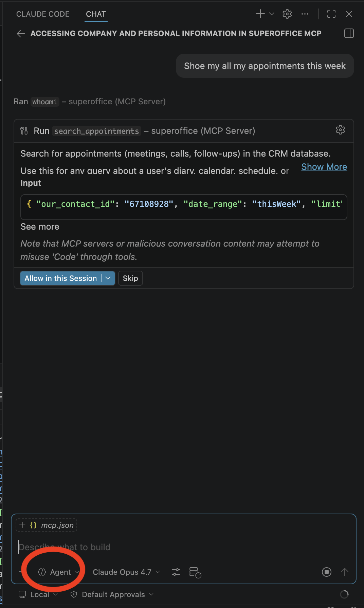The width and height of the screenshot is (364, 608).
Task: Click the progress spinner at bottom right
Action: point(344,594)
